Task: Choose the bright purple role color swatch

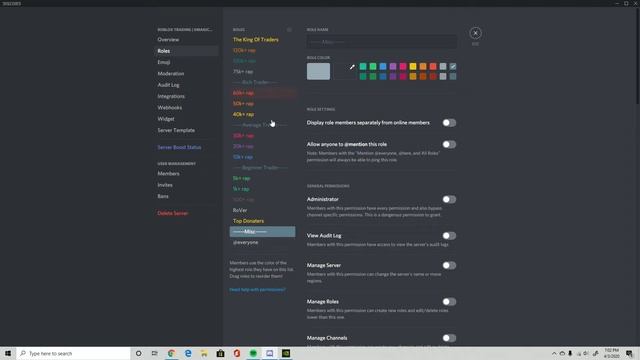Action: [393, 67]
